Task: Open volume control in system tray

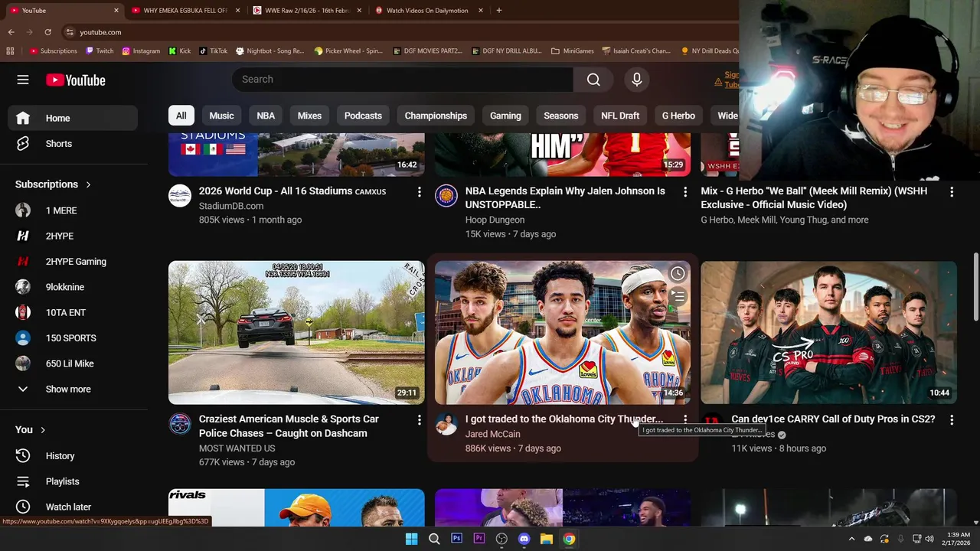Action: 929,539
